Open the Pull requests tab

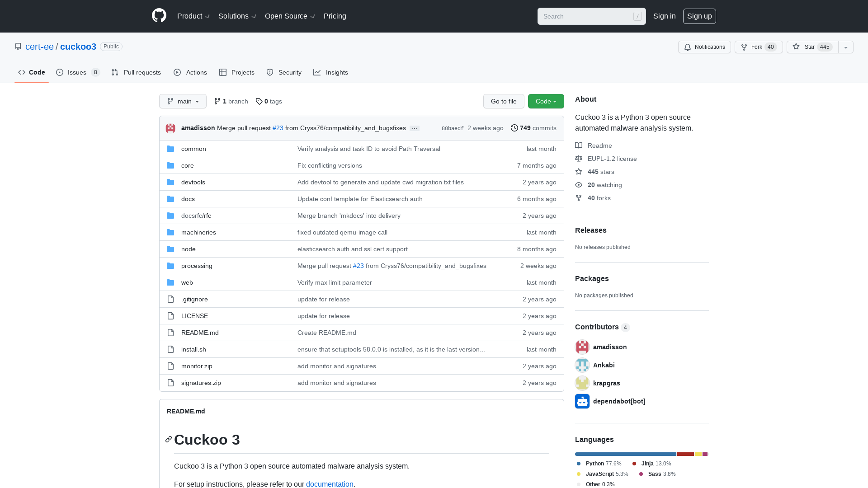pos(136,72)
